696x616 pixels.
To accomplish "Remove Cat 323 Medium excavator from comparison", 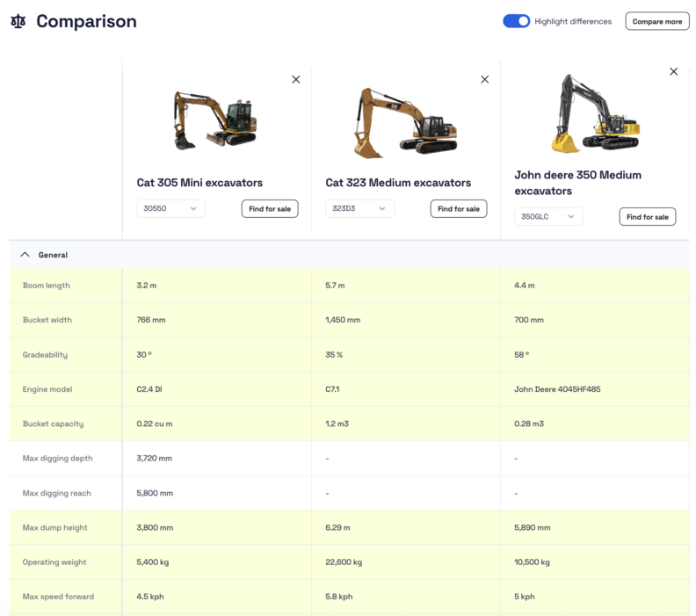I will coord(484,79).
